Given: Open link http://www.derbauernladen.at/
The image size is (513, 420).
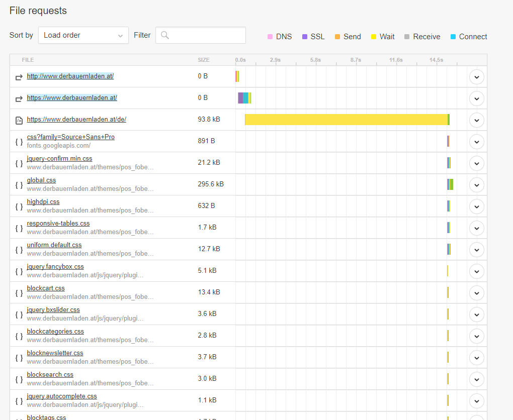Looking at the screenshot, I should click(x=70, y=76).
